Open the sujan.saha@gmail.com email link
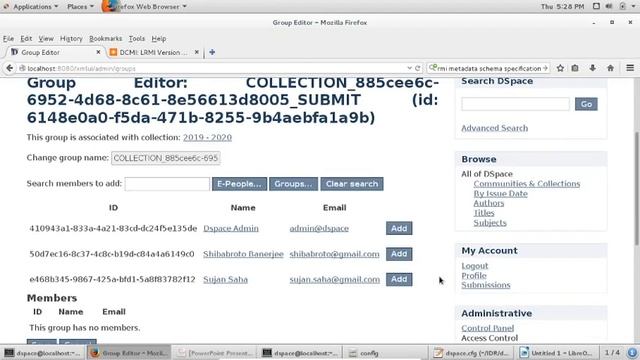Viewport: 640px width, 360px height. [x=335, y=279]
